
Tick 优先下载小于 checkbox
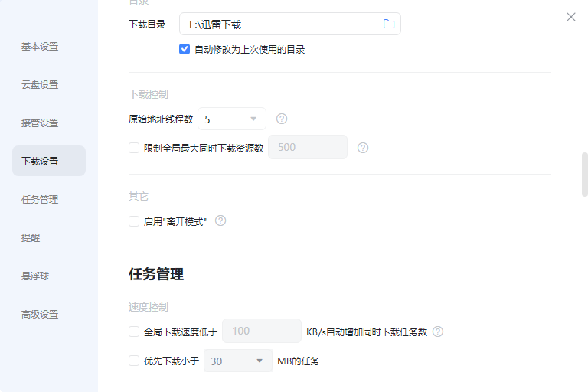[x=134, y=361]
